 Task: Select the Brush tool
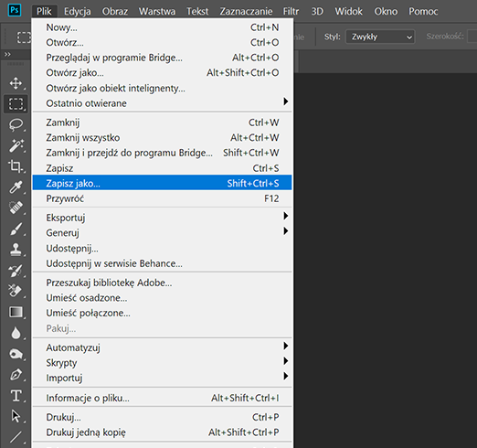[16, 229]
